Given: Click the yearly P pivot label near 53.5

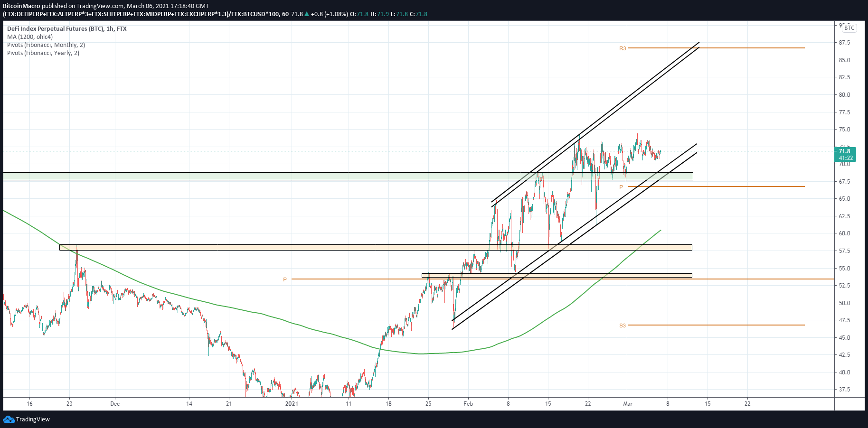Looking at the screenshot, I should [x=285, y=280].
